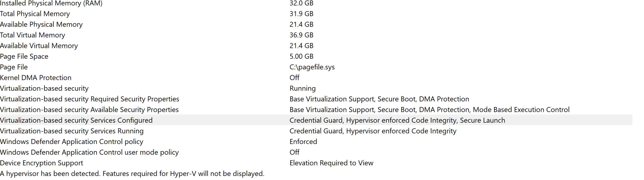Click the Device Encryption Support item
The height and width of the screenshot is (180, 644).
(x=41, y=163)
